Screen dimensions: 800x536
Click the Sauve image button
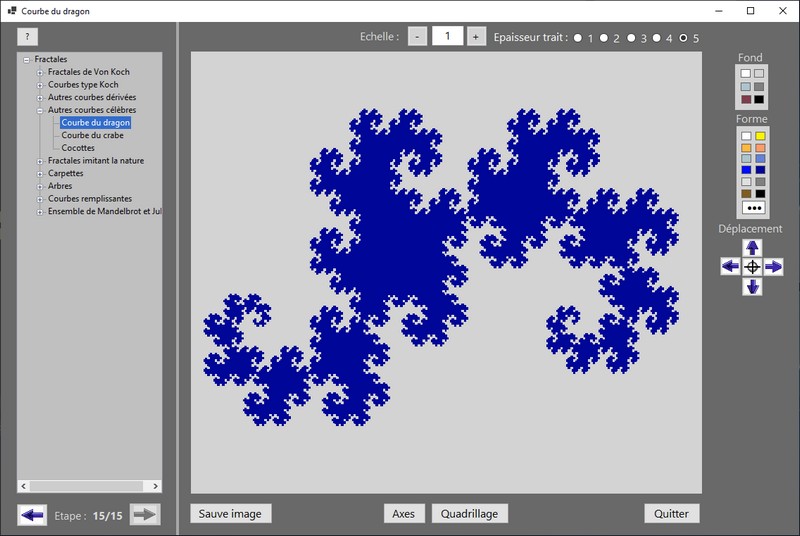230,514
